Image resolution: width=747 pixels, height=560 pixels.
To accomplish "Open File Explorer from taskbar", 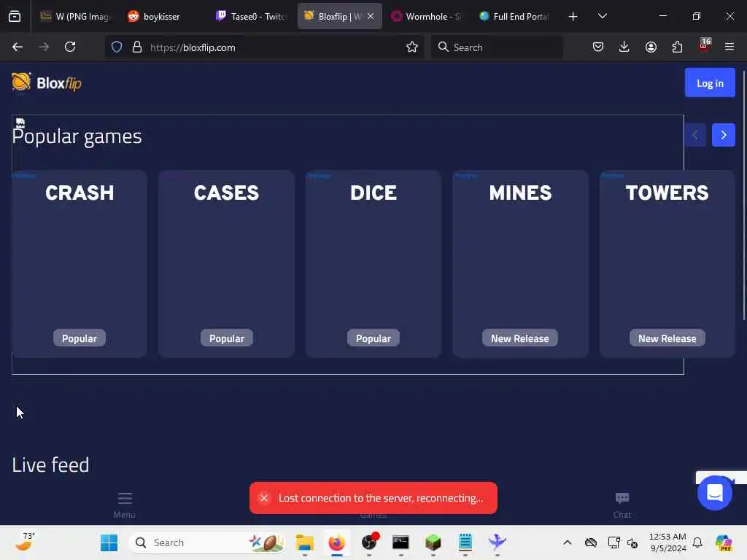I will pyautogui.click(x=304, y=542).
